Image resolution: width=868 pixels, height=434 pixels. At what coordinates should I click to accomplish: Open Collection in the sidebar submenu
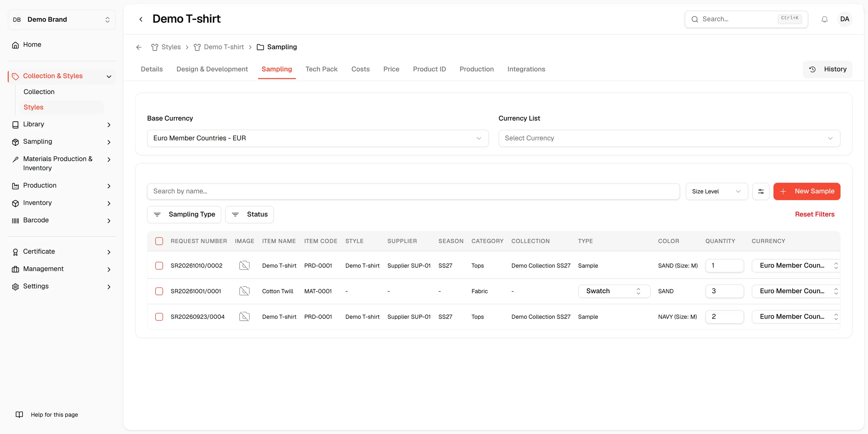pyautogui.click(x=39, y=92)
